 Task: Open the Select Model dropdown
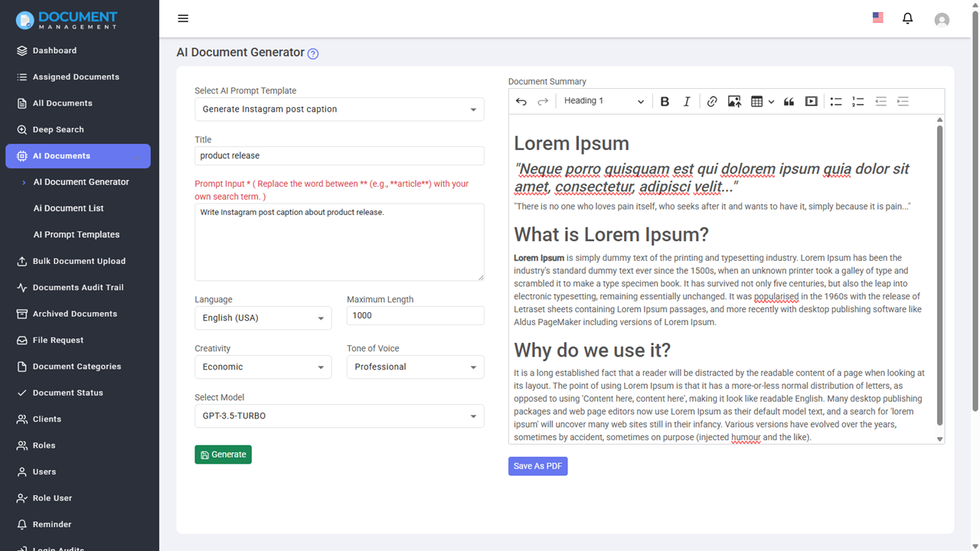pyautogui.click(x=339, y=416)
